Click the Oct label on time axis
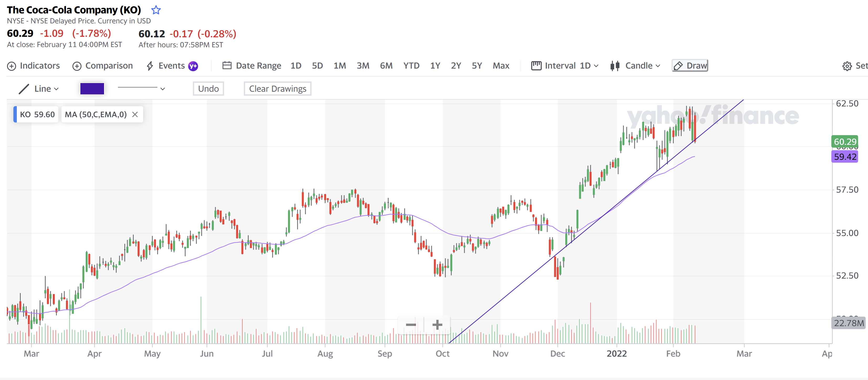The width and height of the screenshot is (868, 380). pos(442,354)
